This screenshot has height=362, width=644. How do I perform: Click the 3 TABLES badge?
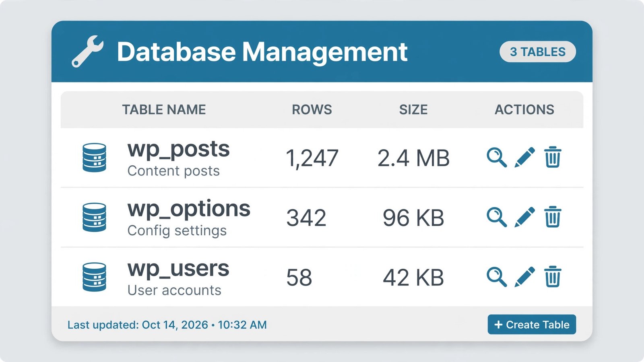pyautogui.click(x=538, y=52)
